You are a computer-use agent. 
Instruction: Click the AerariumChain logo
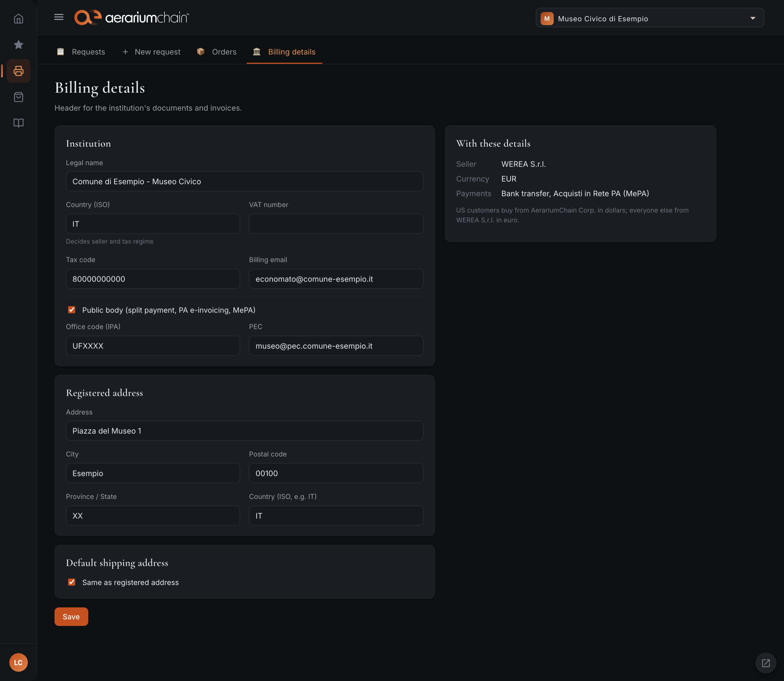click(x=132, y=18)
